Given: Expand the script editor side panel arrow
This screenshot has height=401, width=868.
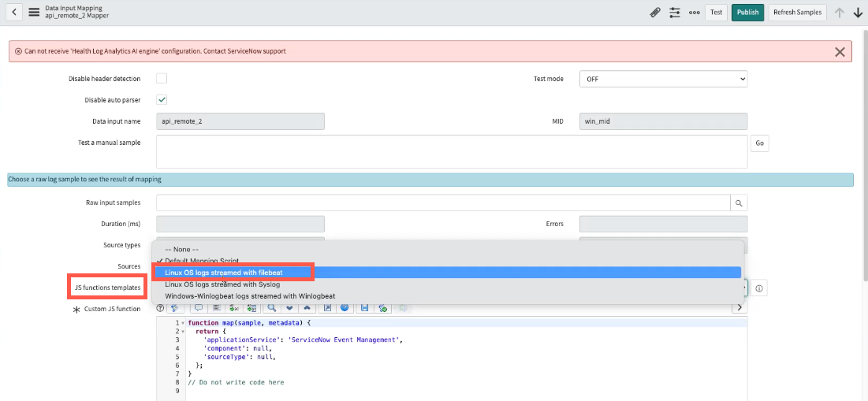Looking at the screenshot, I should (739, 308).
